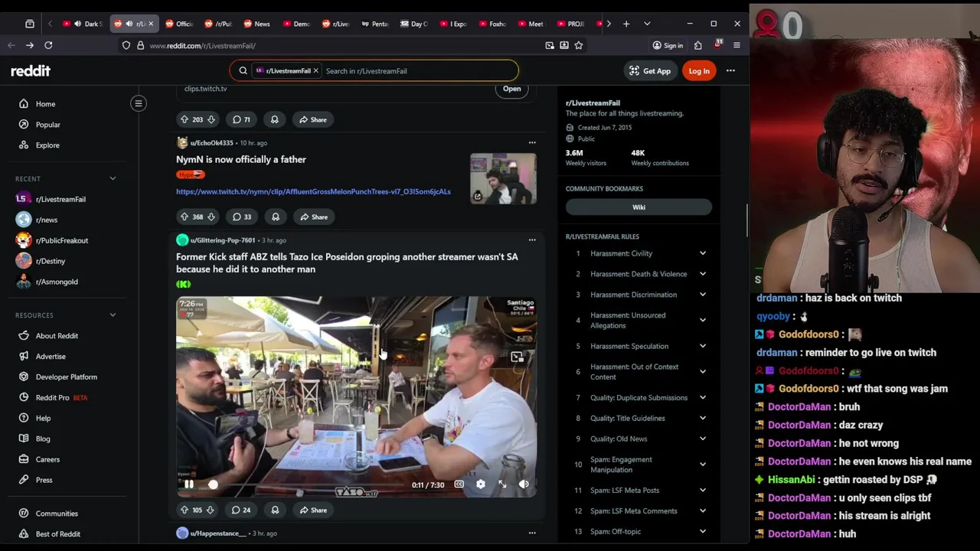Open NymN post thumbnail image
Viewport: 980px width, 551px height.
503,178
